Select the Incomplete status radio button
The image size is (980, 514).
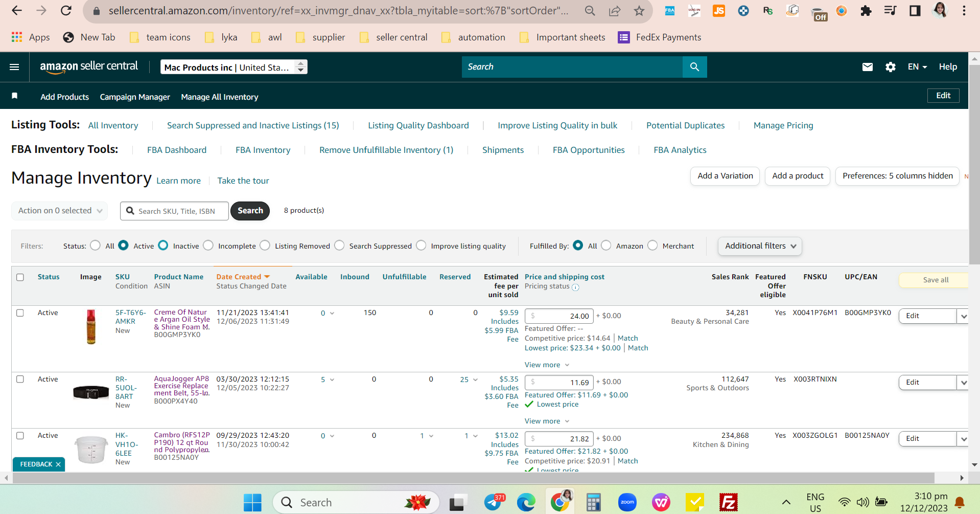[x=208, y=245]
